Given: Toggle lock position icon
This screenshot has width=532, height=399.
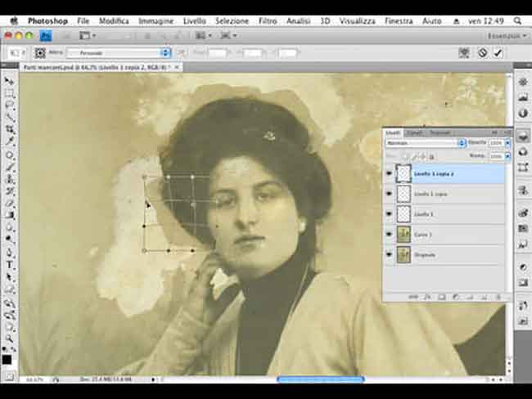Looking at the screenshot, I should 423,157.
